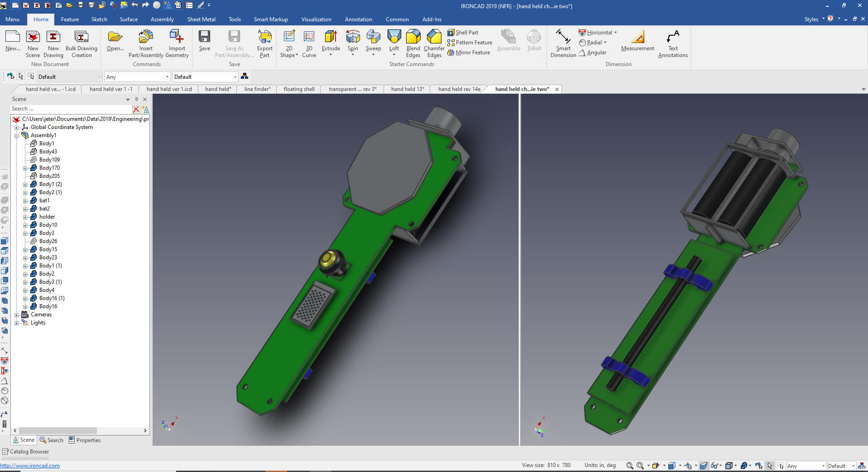Expand the bat1 tree node
This screenshot has width=868, height=472.
click(25, 200)
